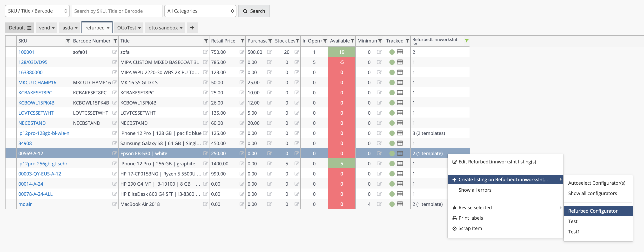The height and width of the screenshot is (252, 644).
Task: Toggle tracked green dot for 00078-A-24-ALL
Action: (392, 194)
